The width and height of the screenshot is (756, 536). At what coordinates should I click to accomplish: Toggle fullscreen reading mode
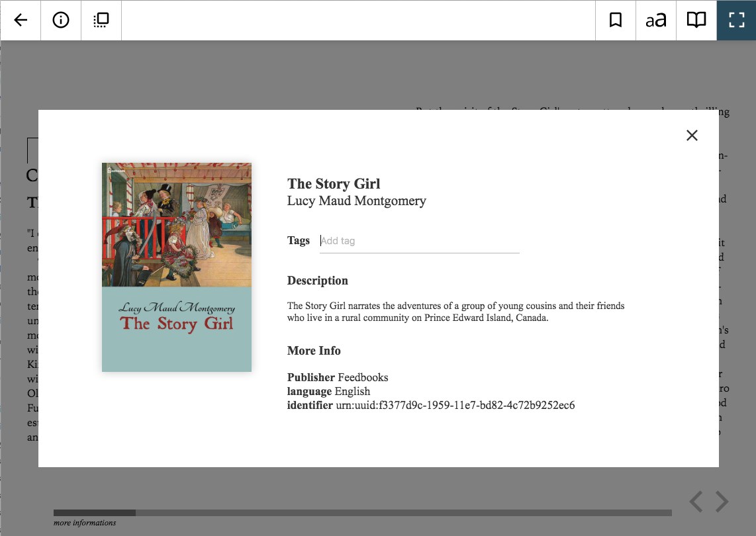pos(736,20)
